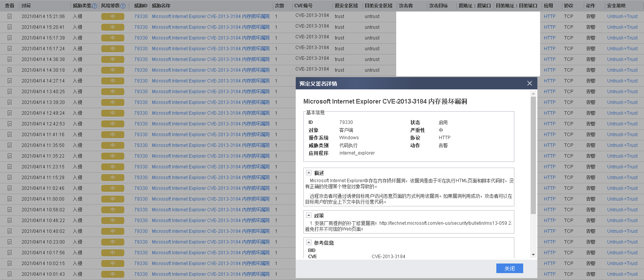This screenshot has height=280, width=644.
Task: Open view detail icon for 11:23:15 row
Action: coord(10,167)
